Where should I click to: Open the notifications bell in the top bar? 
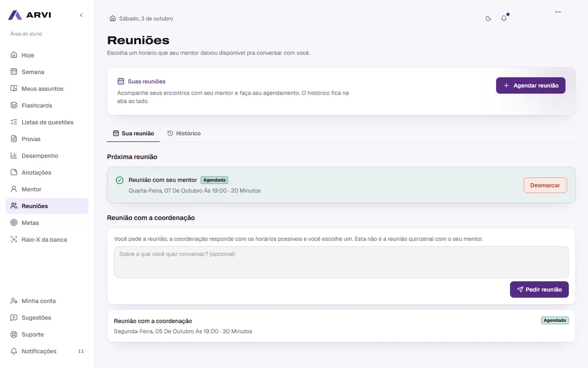504,19
